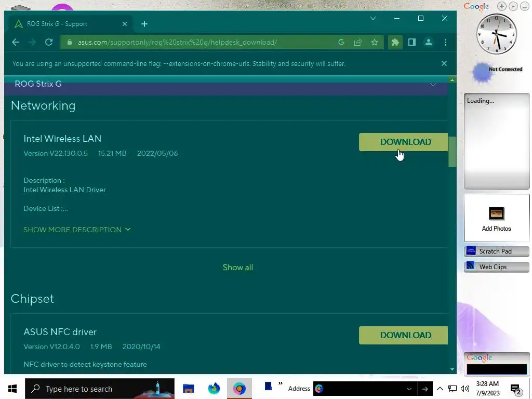Open network status tray icon
This screenshot has height=399, width=532.
click(x=453, y=389)
